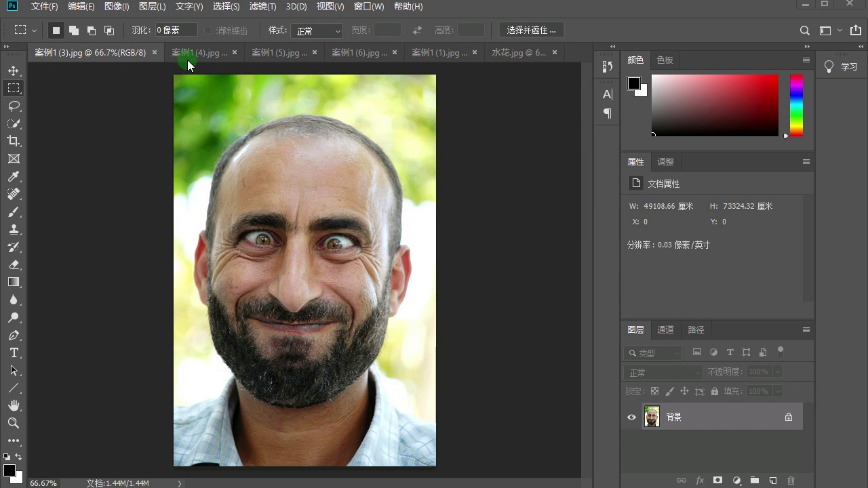
Task: Click the rainbow hue slider strip
Action: coord(796,105)
